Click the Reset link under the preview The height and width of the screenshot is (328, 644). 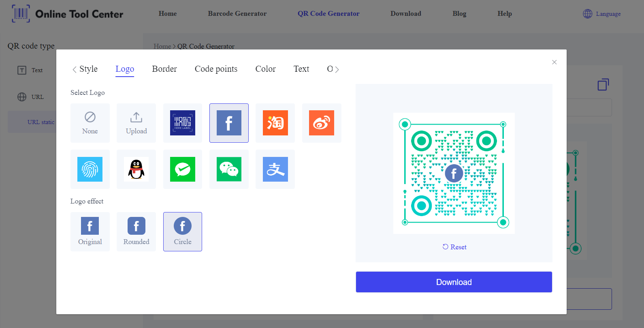pos(454,247)
